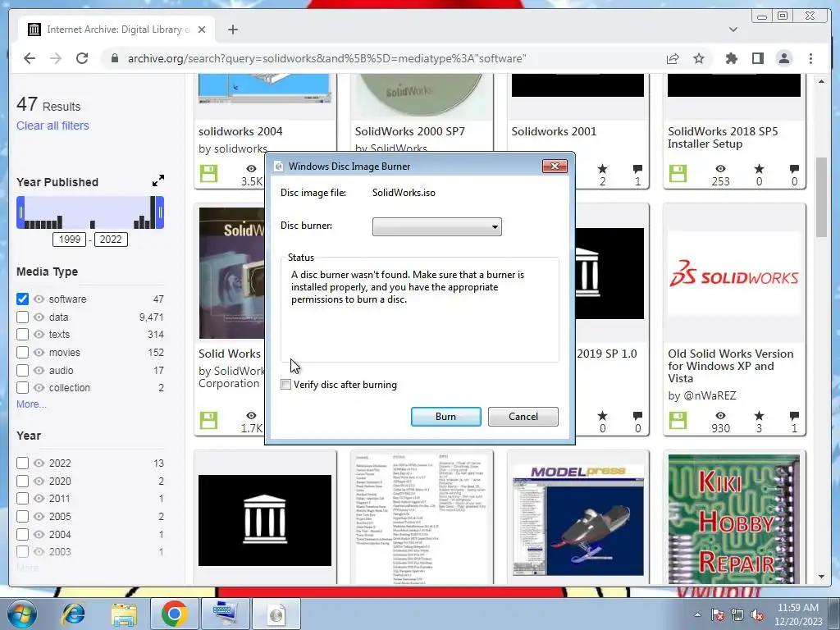Open a new tab with plus icon
Image resolution: width=840 pixels, height=630 pixels.
click(232, 30)
